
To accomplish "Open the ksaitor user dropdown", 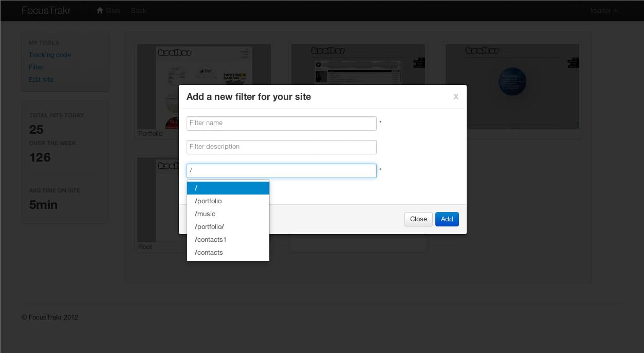I will coord(603,10).
